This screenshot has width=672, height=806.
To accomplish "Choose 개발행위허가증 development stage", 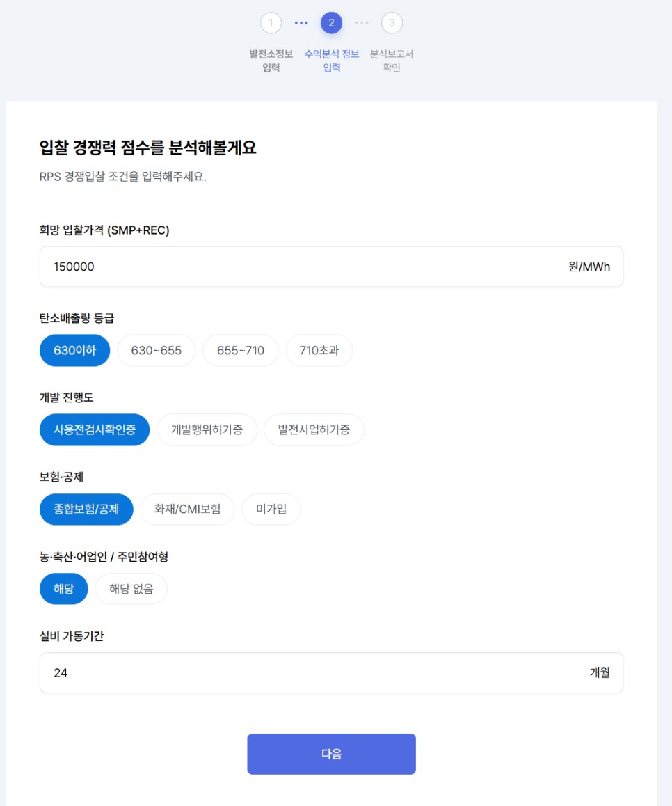I will [x=207, y=429].
